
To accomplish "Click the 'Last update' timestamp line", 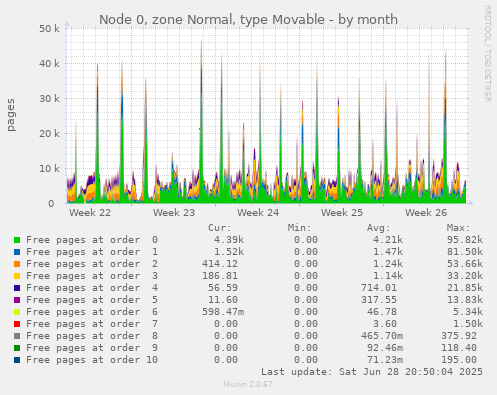I will tap(372, 372).
